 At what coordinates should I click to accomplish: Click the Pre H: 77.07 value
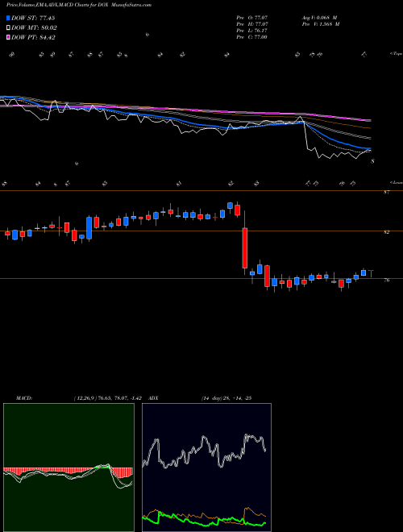(x=251, y=24)
